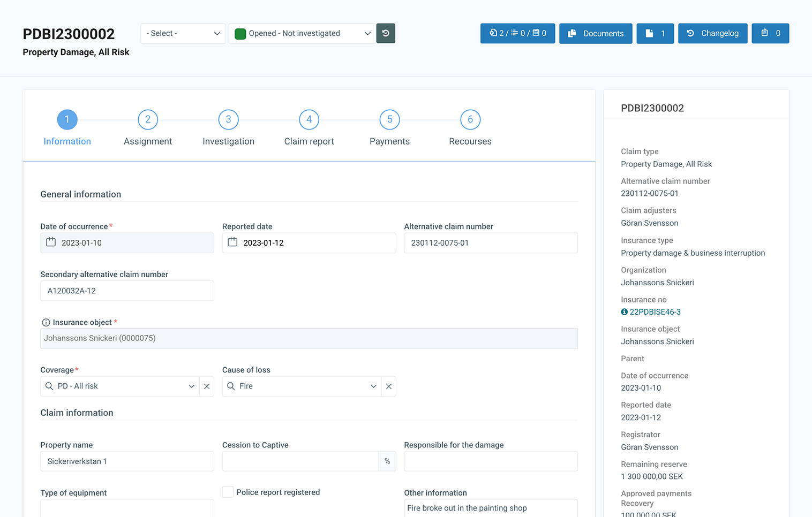Image resolution: width=812 pixels, height=517 pixels.
Task: Click the info icon beside insurance number
Action: (x=624, y=312)
